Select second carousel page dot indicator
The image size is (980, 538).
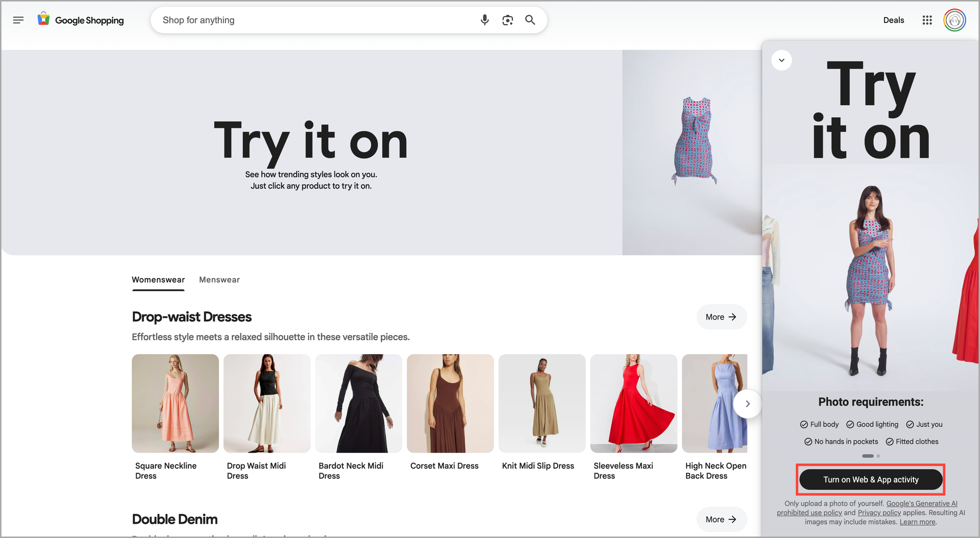(878, 456)
